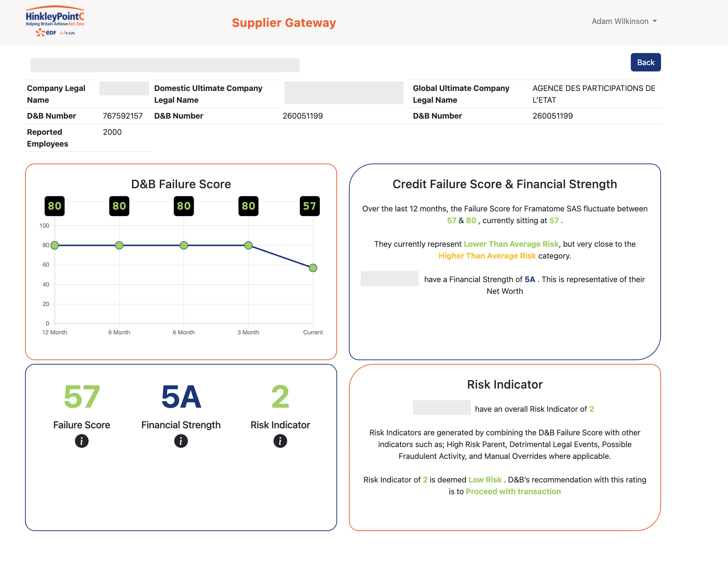Click the Supplier Gateway title
Viewport: 728px width, 562px height.
pos(284,23)
